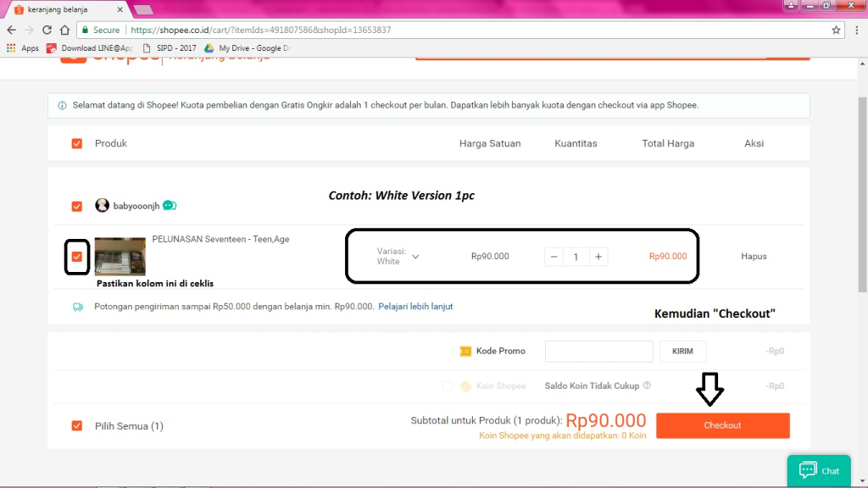Open the PELUNASAN Seventeen product thumbnail
Viewport: 868px width, 488px height.
click(x=120, y=256)
